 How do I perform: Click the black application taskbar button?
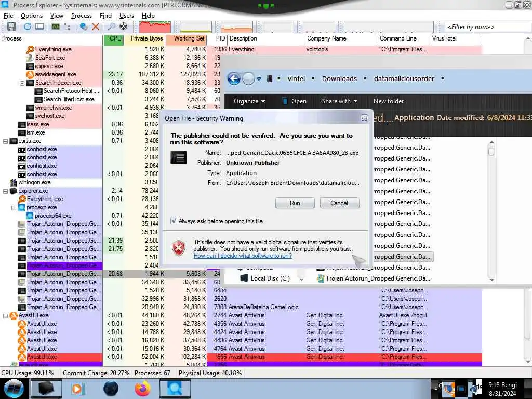coord(46,389)
